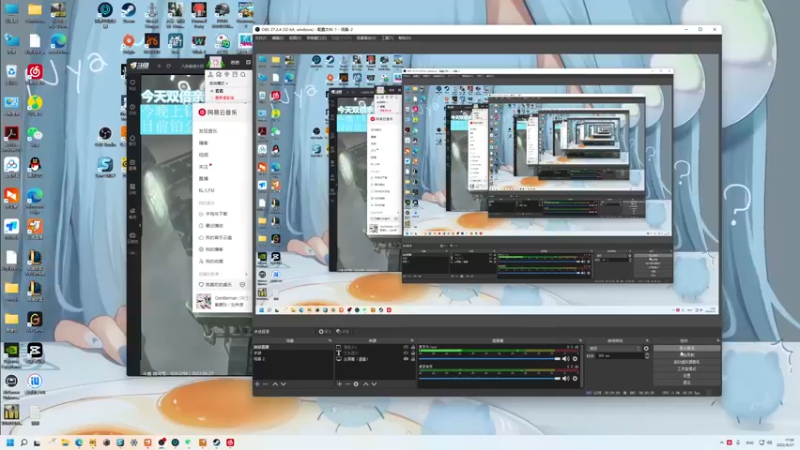Remove source with Sources panel minus icon
The width and height of the screenshot is (800, 450).
pyautogui.click(x=347, y=384)
